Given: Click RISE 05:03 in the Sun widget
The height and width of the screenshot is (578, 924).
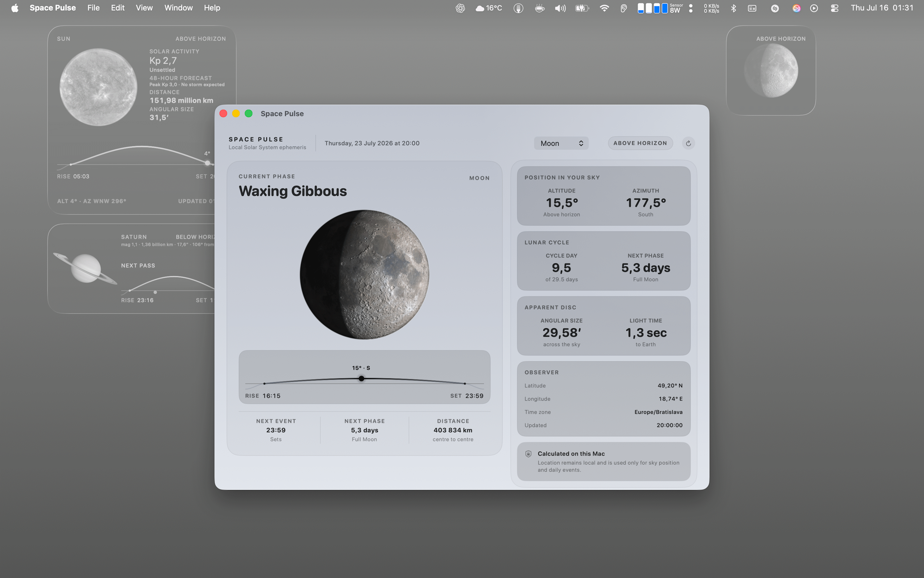Looking at the screenshot, I should tap(73, 177).
